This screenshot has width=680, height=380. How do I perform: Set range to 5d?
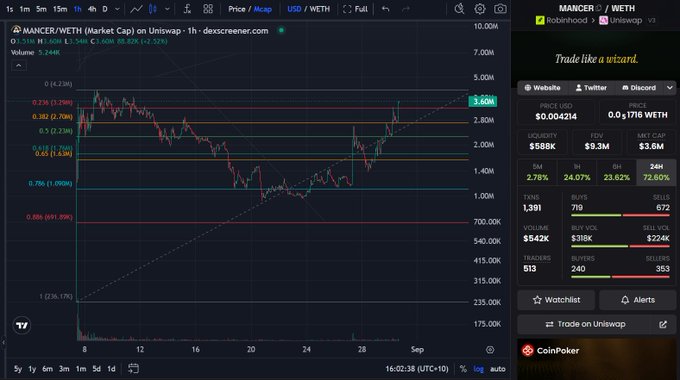pos(96,369)
